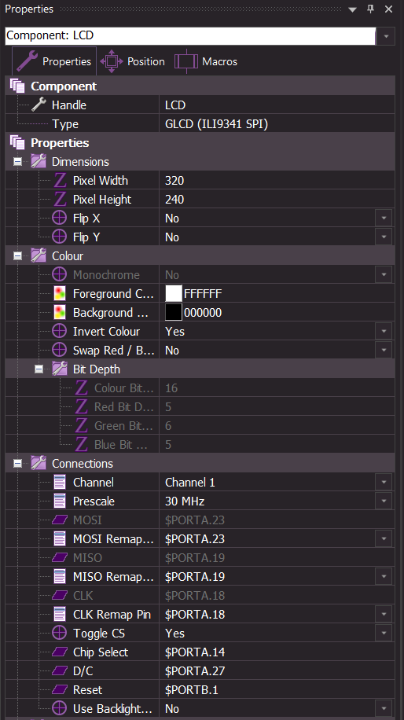This screenshot has width=404, height=720.
Task: Click the Z icon beside Pixel Width
Action: pos(60,180)
